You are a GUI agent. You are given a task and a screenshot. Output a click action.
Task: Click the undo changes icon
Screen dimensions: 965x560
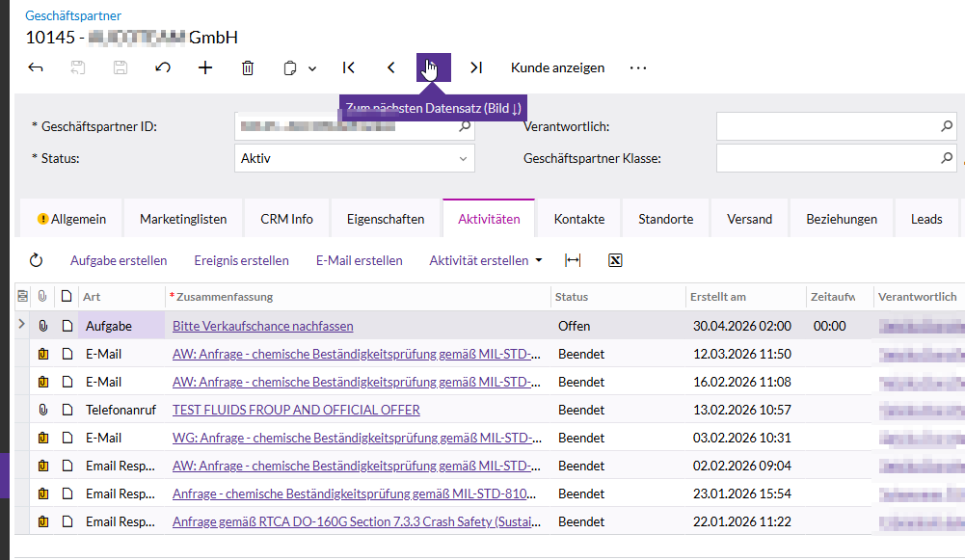(x=163, y=67)
